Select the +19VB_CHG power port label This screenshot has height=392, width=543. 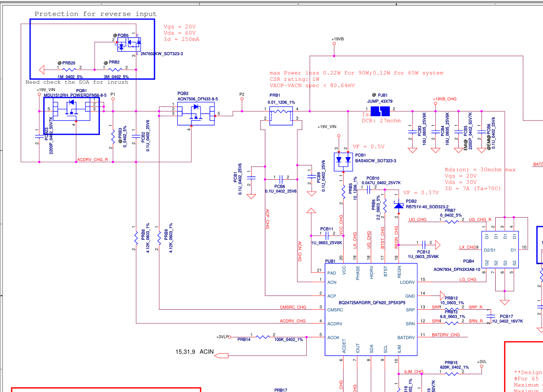[x=445, y=99]
